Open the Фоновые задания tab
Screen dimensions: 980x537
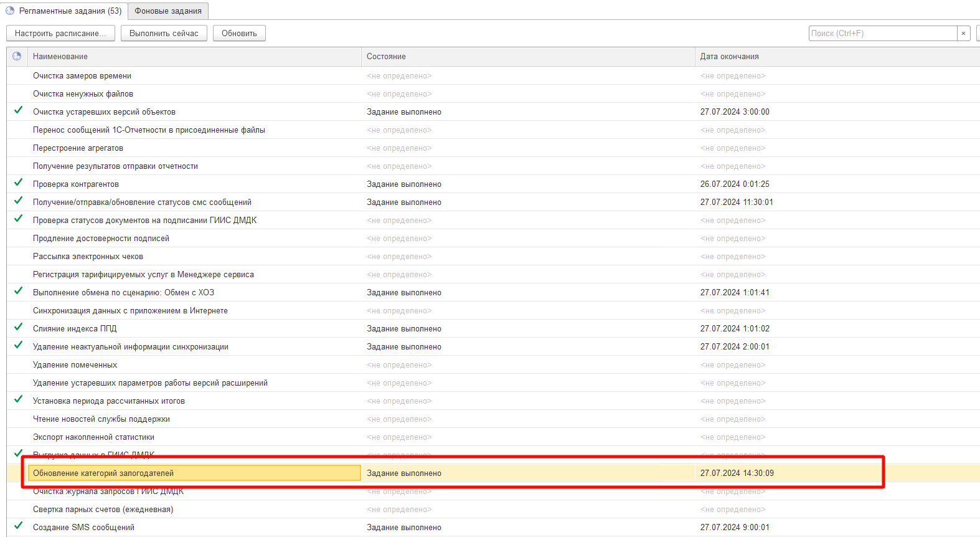click(168, 11)
